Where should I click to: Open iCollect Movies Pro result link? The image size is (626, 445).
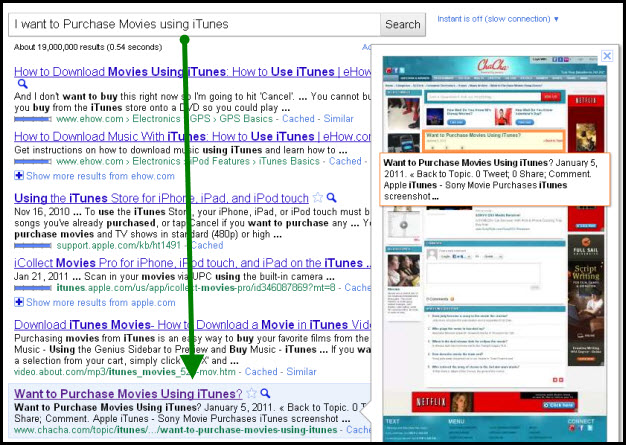(192, 263)
